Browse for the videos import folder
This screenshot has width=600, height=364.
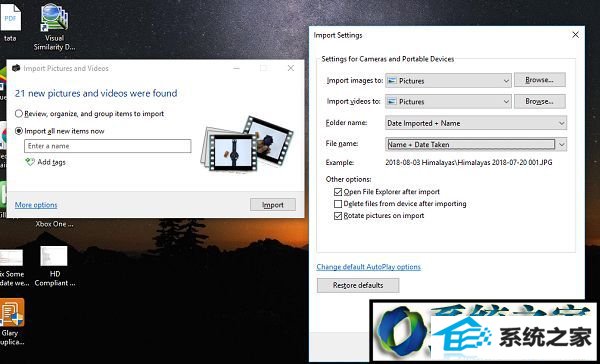540,101
